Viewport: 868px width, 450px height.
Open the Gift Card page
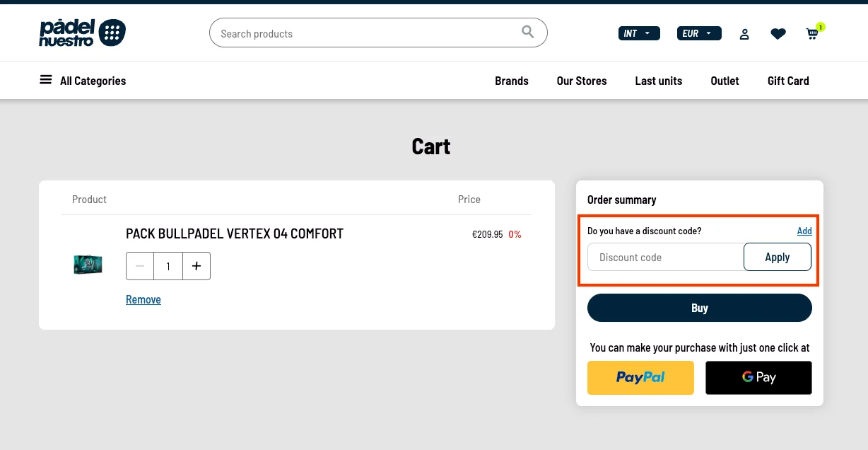787,81
